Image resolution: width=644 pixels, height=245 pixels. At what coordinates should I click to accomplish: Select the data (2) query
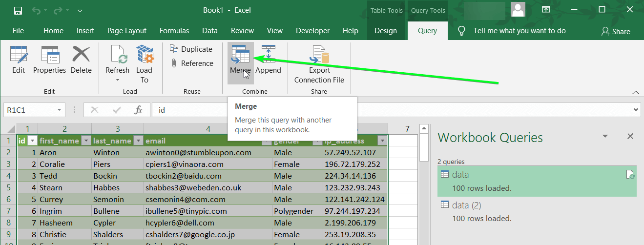(537, 212)
